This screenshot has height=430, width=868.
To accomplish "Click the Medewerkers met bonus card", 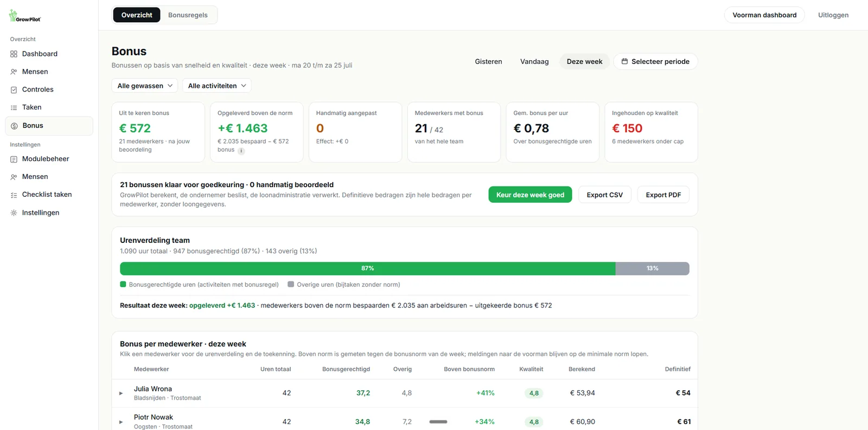I will [454, 132].
